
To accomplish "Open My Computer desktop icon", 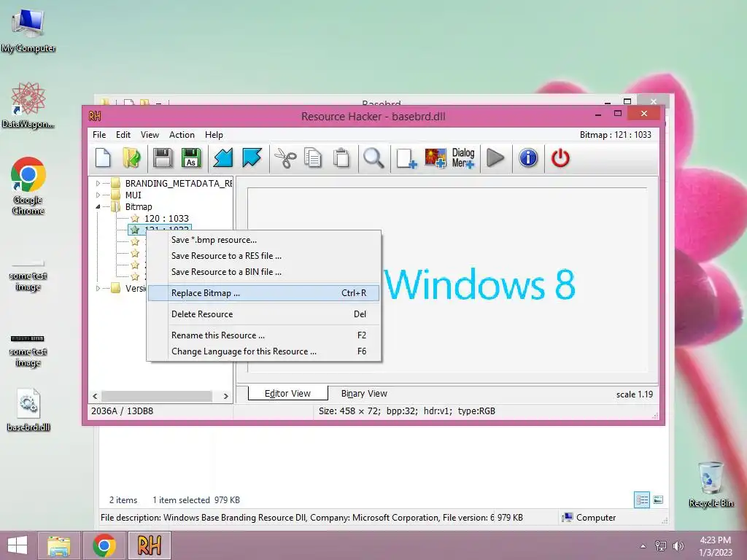I will pos(28,31).
